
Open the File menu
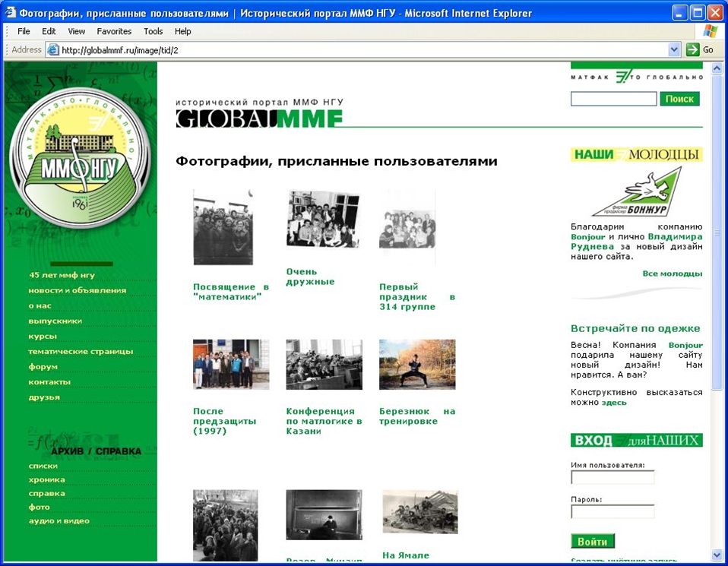click(24, 31)
